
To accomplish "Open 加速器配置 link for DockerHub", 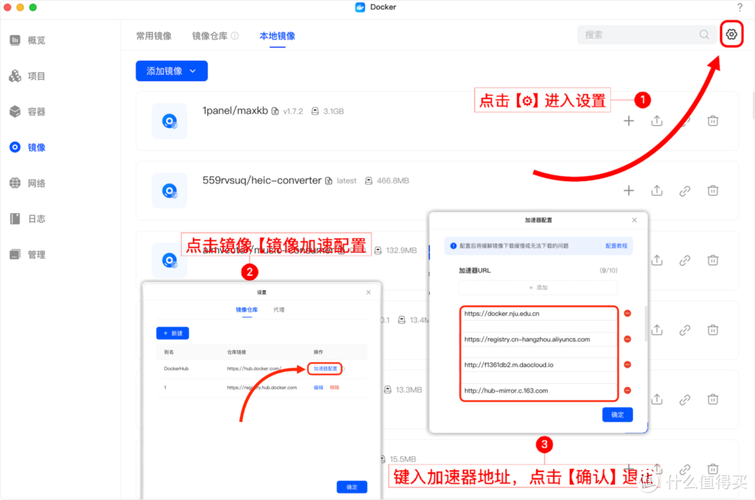I will click(x=325, y=368).
